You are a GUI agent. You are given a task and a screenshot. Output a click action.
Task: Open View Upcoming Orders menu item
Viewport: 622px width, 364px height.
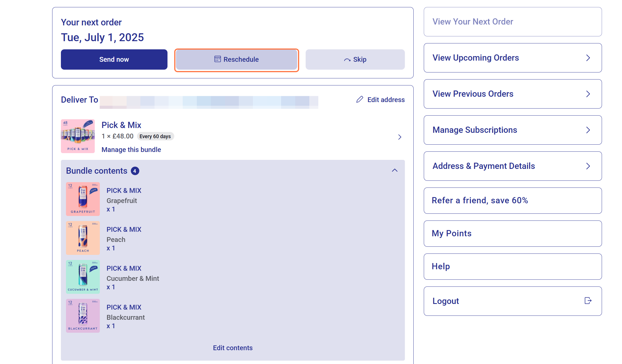point(513,58)
